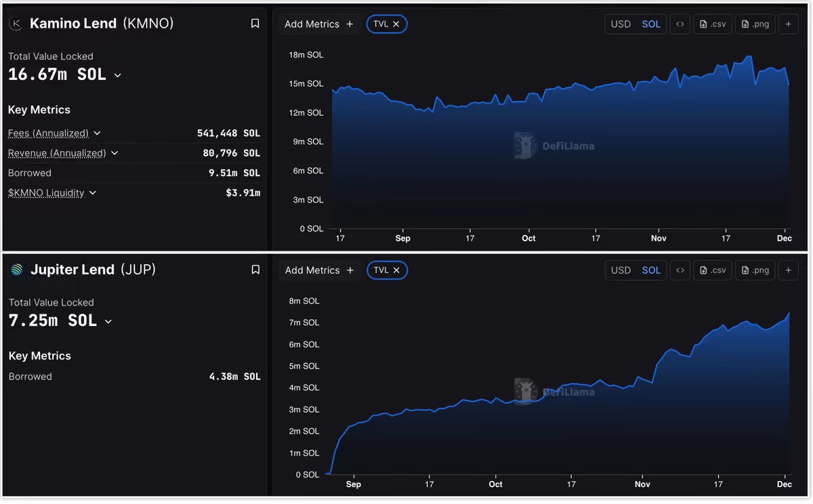Export Jupiter chart as .png
The width and height of the screenshot is (813, 504).
[755, 270]
